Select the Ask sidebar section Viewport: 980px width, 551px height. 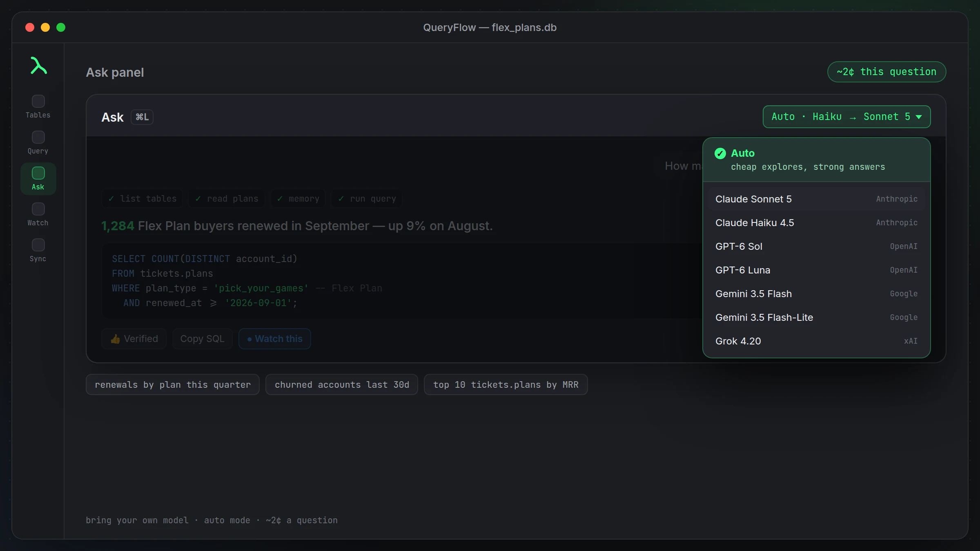coord(38,179)
